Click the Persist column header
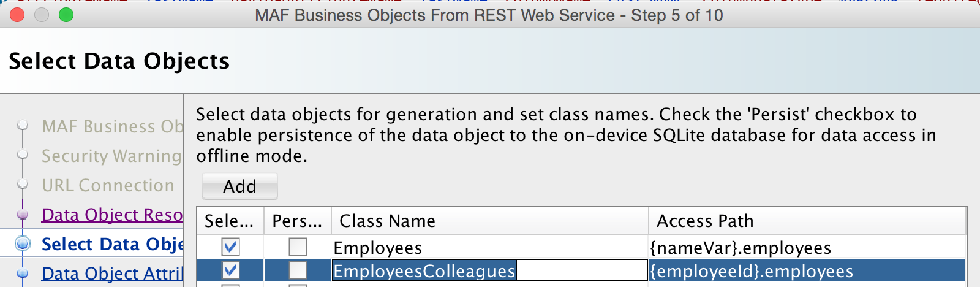Screen dimensions: 980x287 click(297, 221)
